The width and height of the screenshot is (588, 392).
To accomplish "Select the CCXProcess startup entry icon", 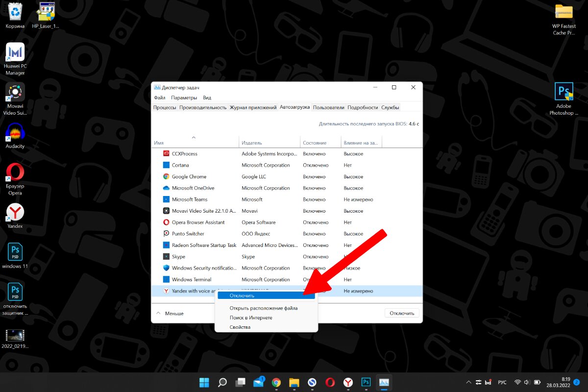I will point(166,154).
